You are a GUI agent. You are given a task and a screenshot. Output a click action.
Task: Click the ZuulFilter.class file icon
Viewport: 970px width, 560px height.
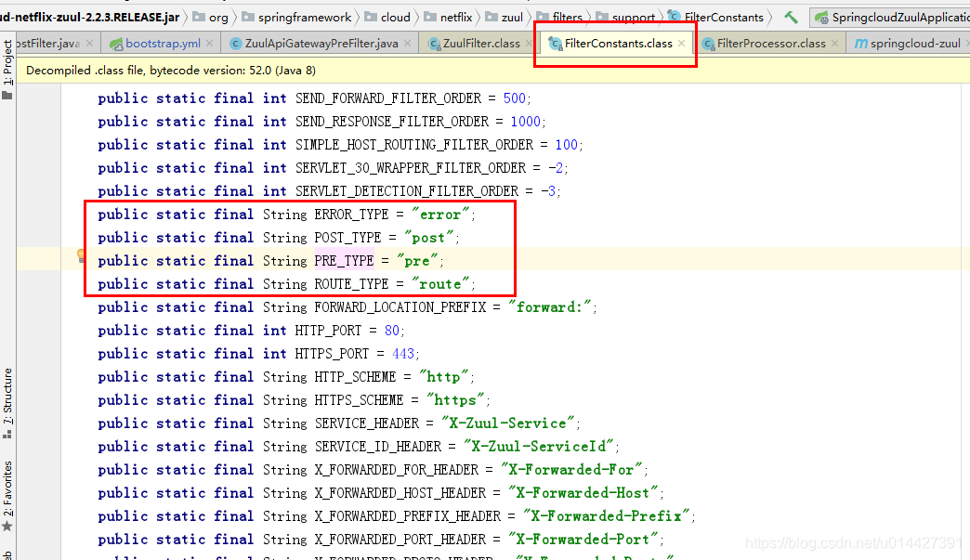tap(435, 44)
